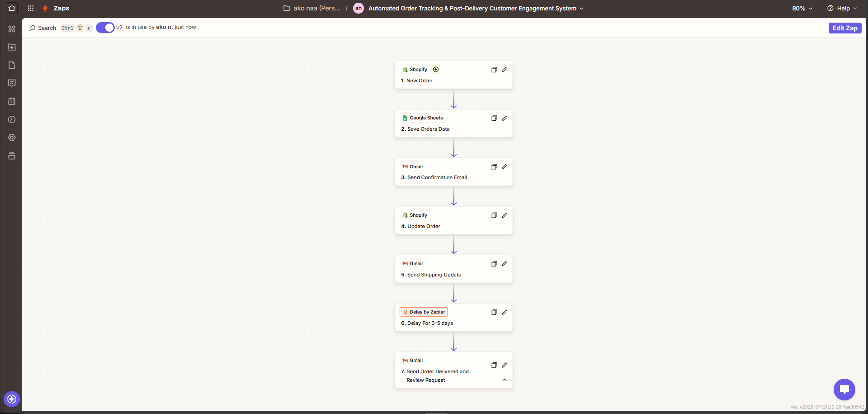Edit the New Order step
Image resolution: width=868 pixels, height=414 pixels.
point(505,70)
